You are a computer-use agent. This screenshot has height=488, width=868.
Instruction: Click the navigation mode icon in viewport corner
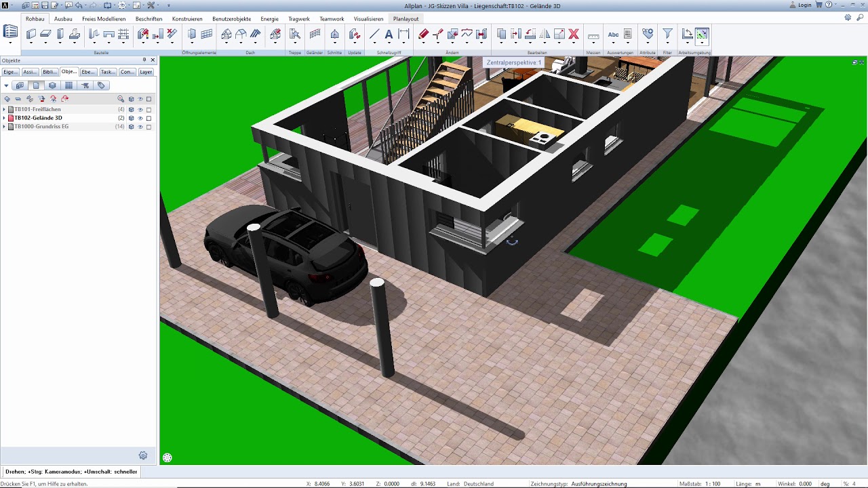tap(167, 457)
